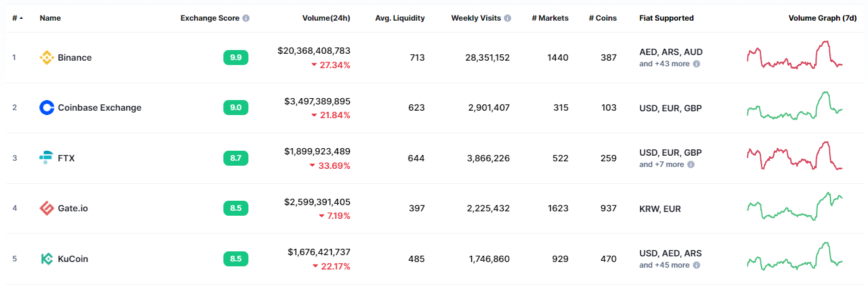Click the FTX logo icon

click(47, 158)
